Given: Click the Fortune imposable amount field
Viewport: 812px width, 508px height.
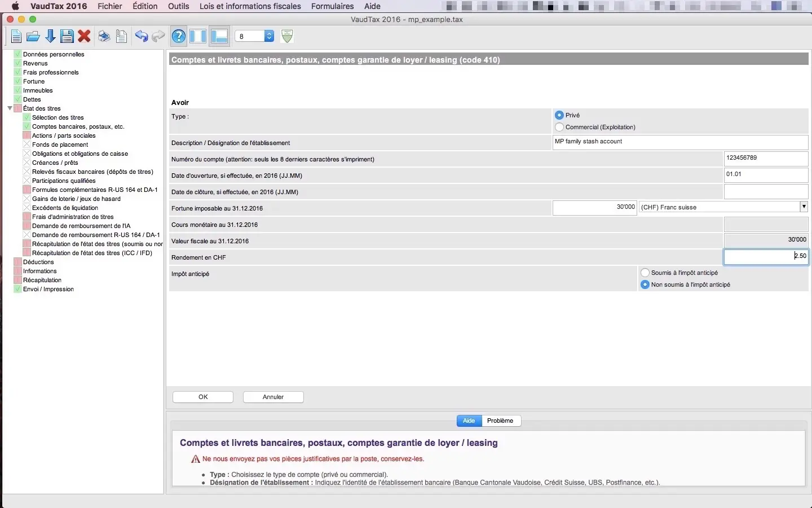Looking at the screenshot, I should tap(595, 208).
